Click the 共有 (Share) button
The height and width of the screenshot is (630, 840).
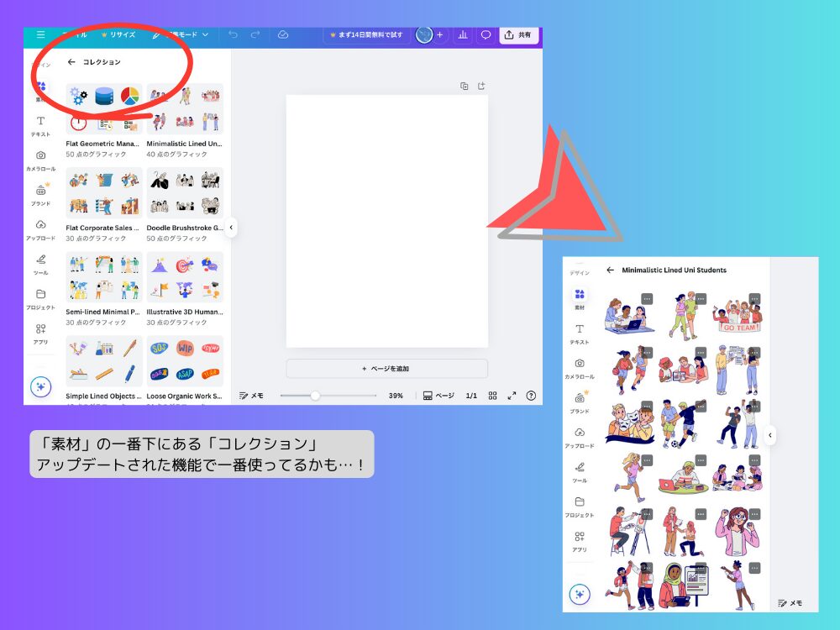pos(518,35)
